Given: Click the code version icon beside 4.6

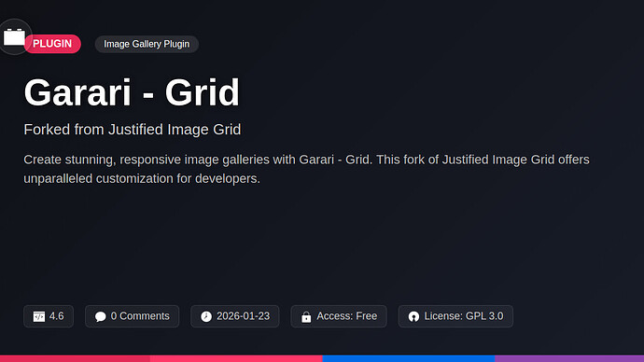Looking at the screenshot, I should point(39,316).
